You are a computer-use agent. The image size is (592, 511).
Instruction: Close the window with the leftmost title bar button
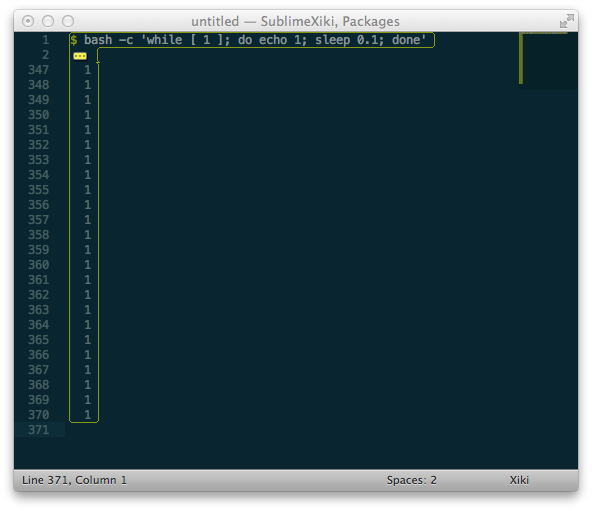point(28,21)
